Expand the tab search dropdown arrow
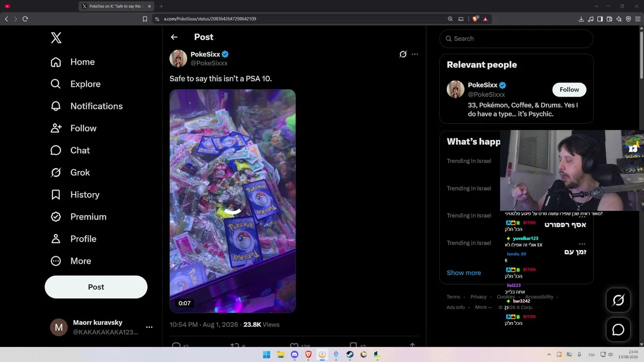 coord(596,7)
